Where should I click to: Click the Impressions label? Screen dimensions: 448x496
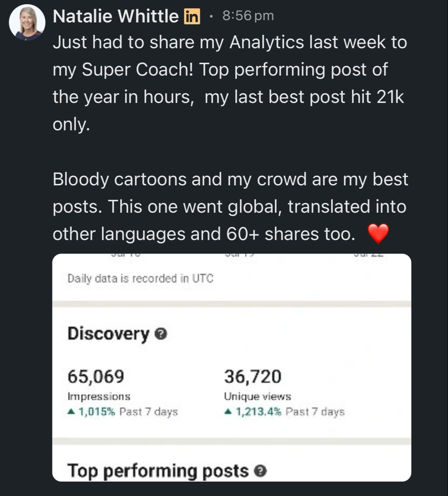pos(99,396)
